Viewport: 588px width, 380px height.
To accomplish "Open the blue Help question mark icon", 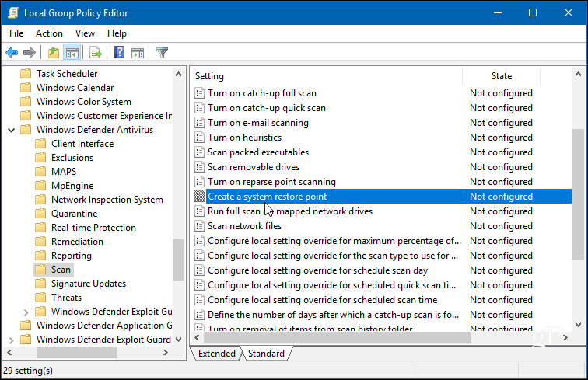I will (119, 53).
